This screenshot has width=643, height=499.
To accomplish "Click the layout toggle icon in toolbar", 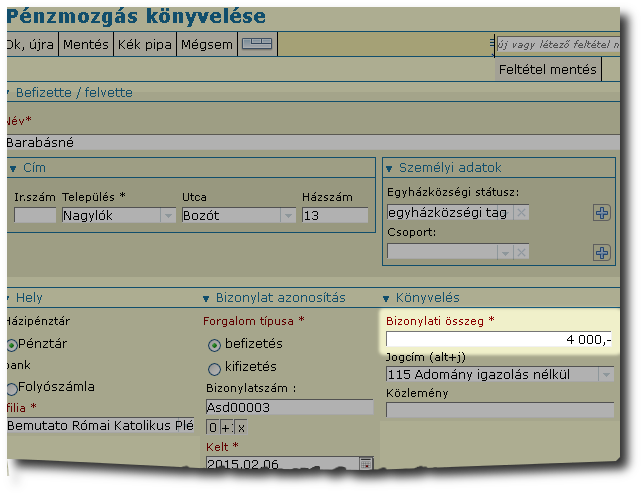I will (x=257, y=44).
